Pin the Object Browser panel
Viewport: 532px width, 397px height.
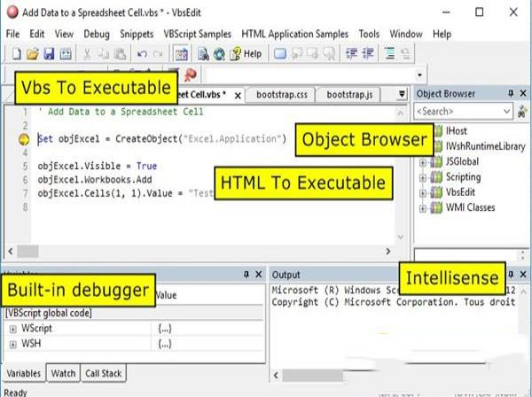pos(510,94)
